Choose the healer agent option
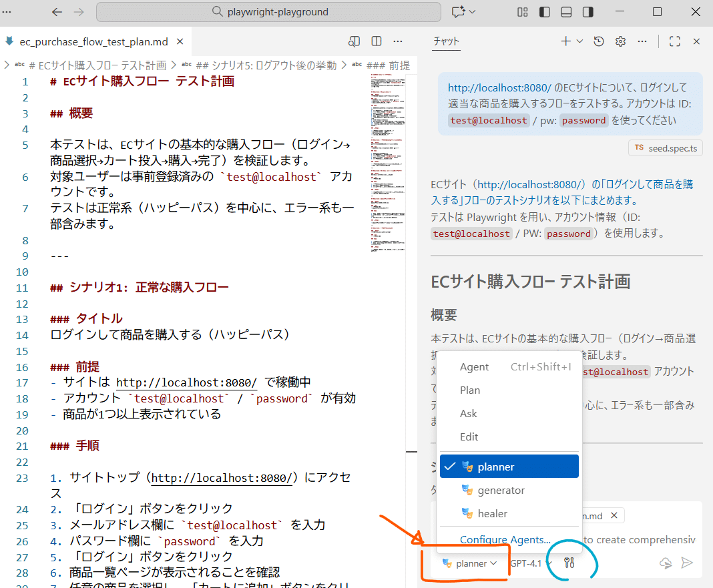 492,514
